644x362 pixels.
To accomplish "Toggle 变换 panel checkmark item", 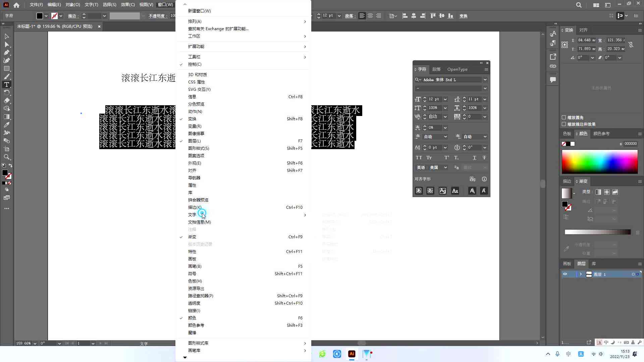I will [x=244, y=119].
